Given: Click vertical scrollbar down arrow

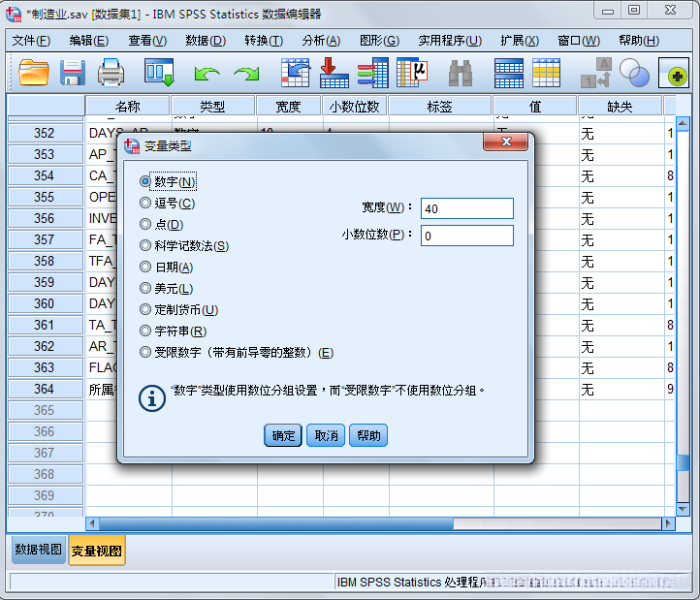Looking at the screenshot, I should point(683,509).
